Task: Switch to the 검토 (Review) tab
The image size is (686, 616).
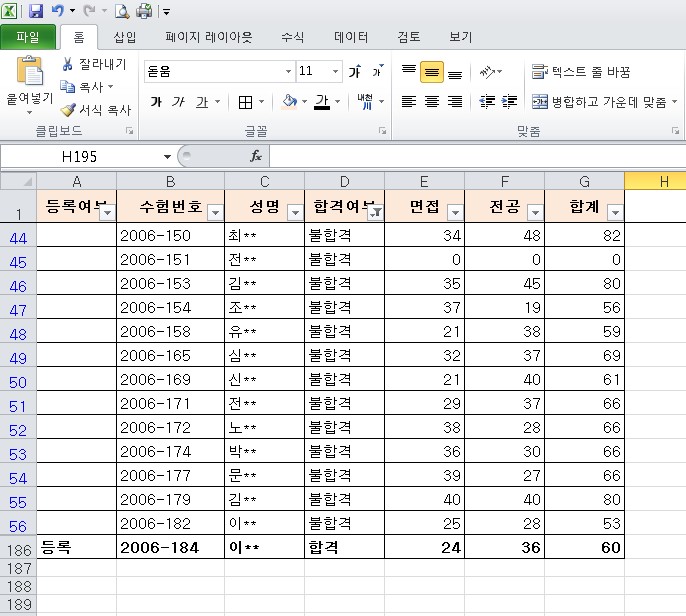Action: click(409, 37)
